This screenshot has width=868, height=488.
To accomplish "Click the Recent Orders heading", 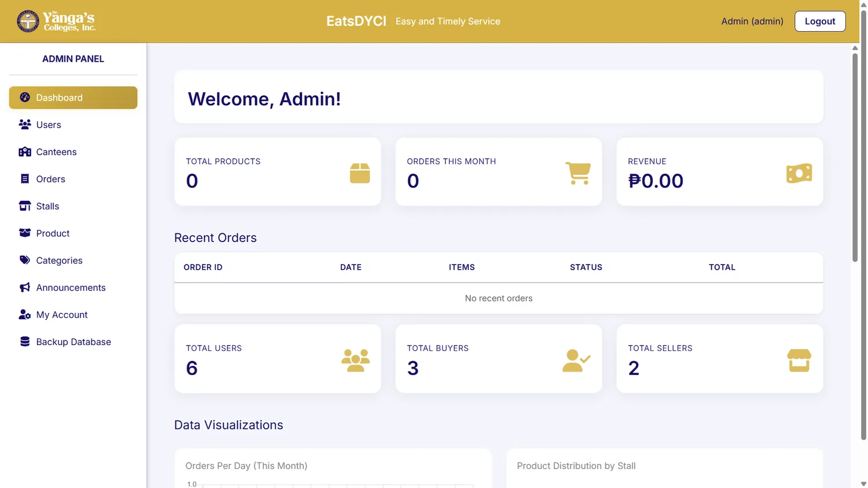I will click(x=215, y=238).
